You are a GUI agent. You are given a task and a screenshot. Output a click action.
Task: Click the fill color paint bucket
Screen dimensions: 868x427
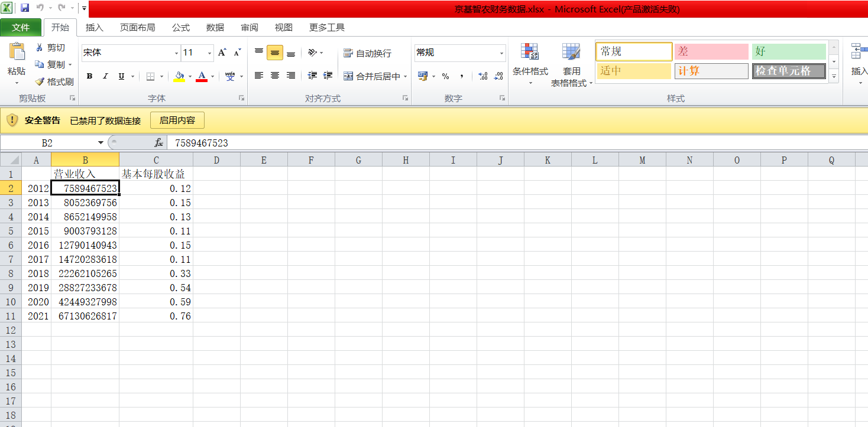180,76
